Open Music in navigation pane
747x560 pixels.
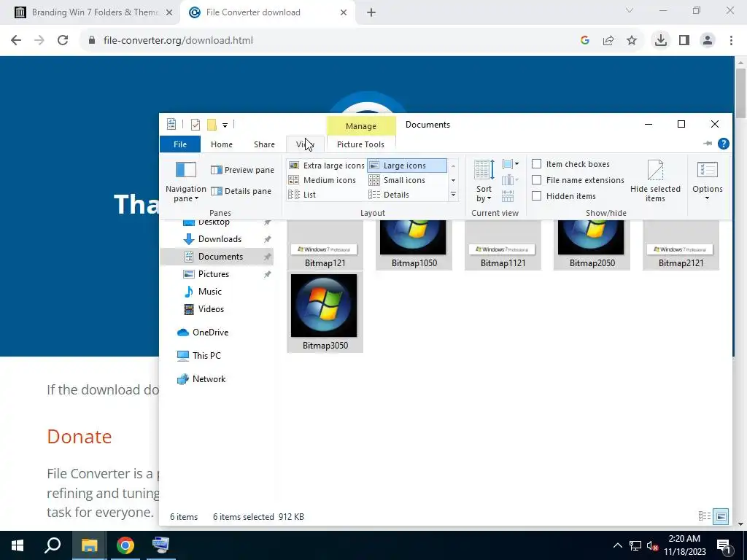tap(209, 292)
